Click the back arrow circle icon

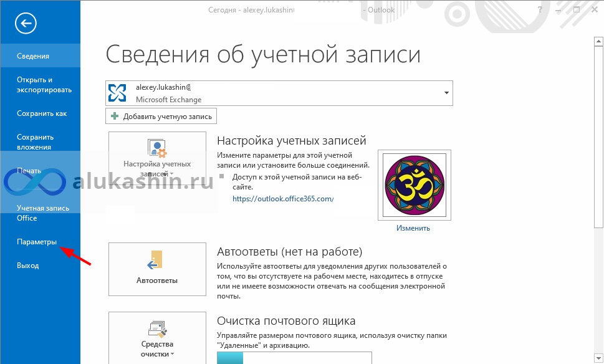tap(26, 24)
